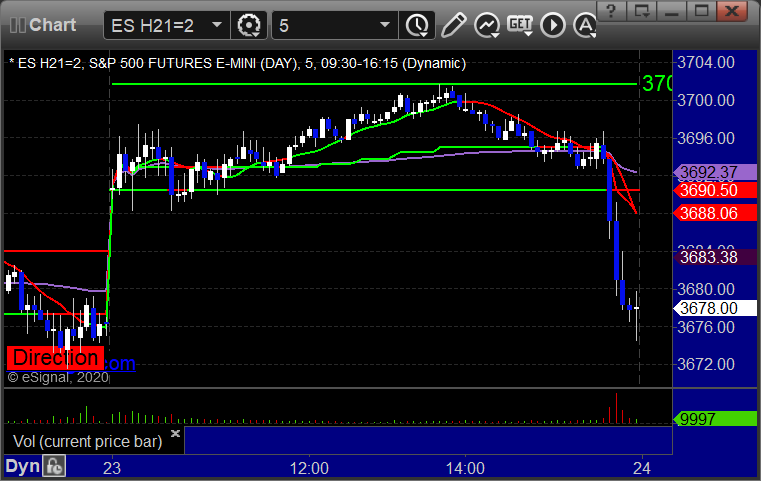
Task: Click the 3672.00 price axis label
Action: [706, 364]
